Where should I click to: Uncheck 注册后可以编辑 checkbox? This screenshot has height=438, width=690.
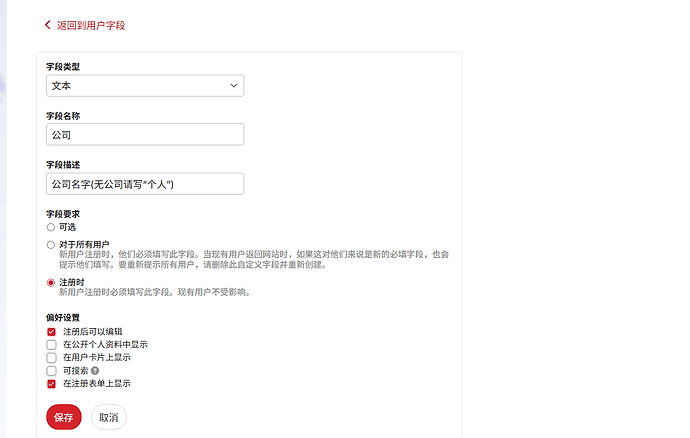(x=51, y=332)
